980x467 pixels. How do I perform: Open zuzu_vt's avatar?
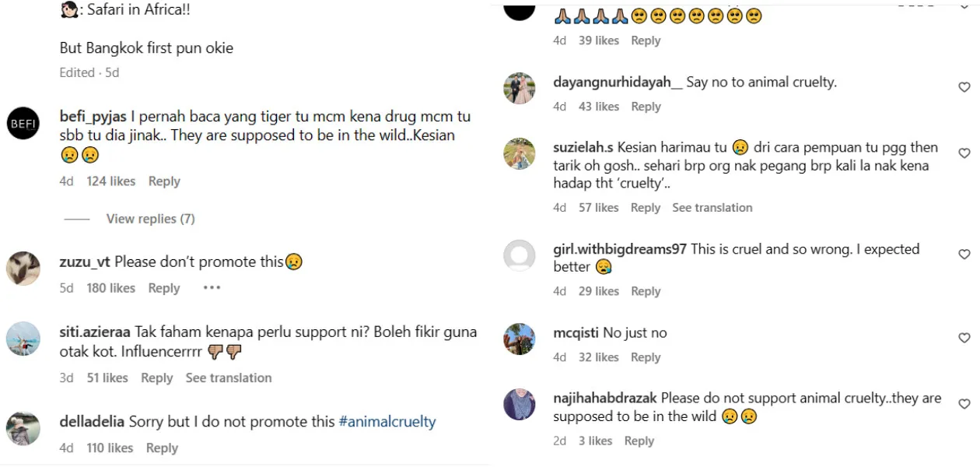23,269
